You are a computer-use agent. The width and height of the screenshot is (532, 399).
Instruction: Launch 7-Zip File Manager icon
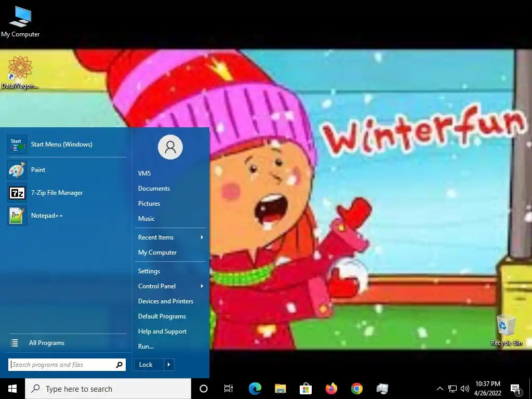(x=17, y=193)
